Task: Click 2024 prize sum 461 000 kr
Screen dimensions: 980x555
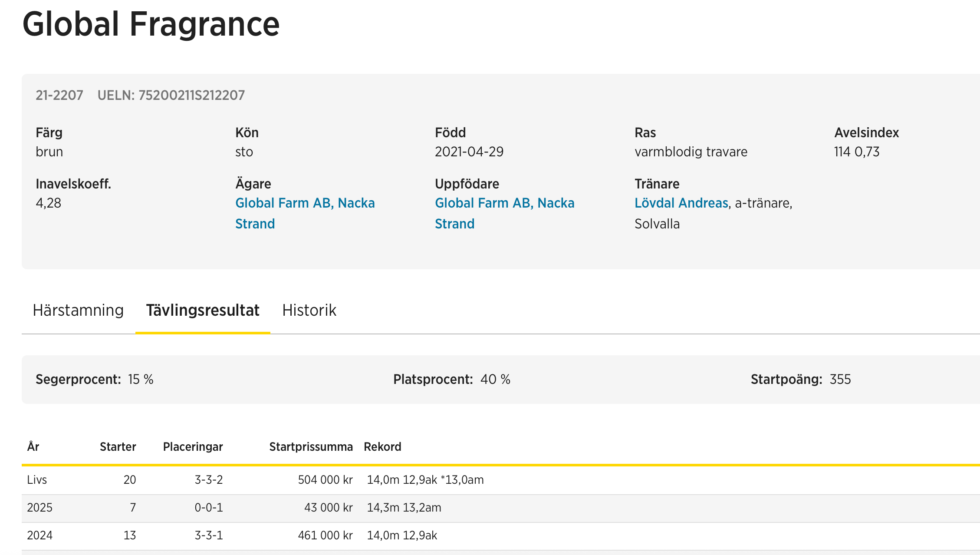Action: 325,535
